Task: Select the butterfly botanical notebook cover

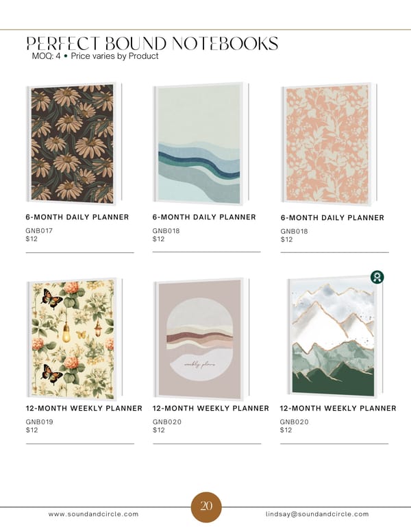Action: pos(74,339)
